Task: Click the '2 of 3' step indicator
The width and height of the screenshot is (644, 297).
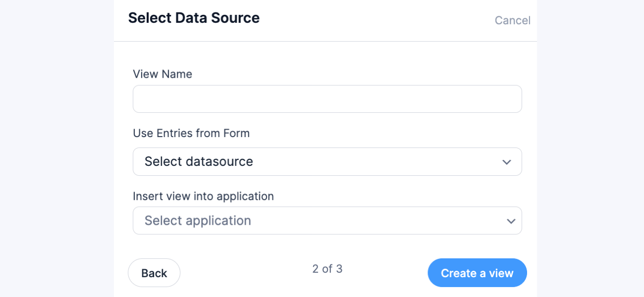Action: click(327, 269)
